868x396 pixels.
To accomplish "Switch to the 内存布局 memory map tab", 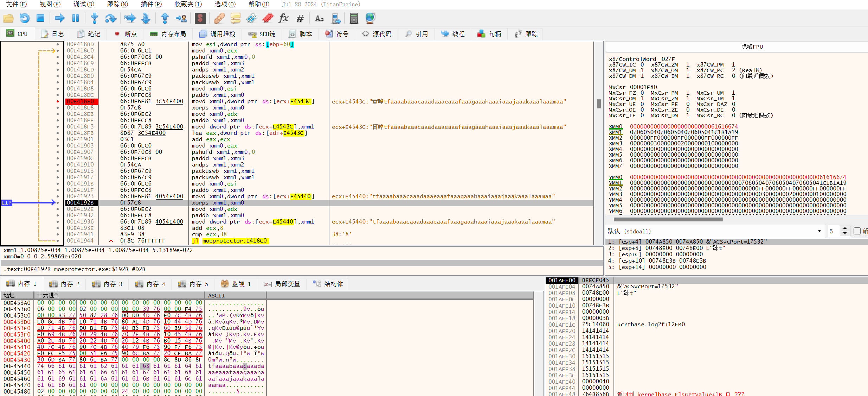I will pos(168,34).
